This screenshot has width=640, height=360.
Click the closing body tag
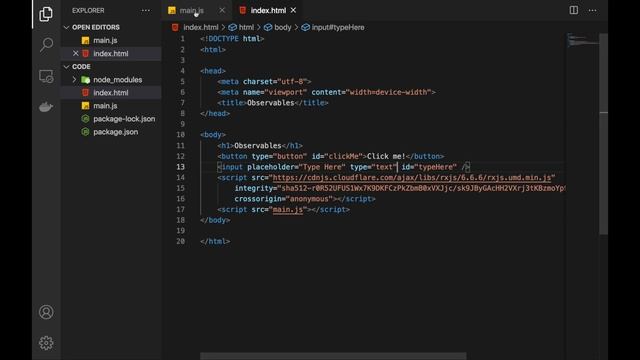215,220
